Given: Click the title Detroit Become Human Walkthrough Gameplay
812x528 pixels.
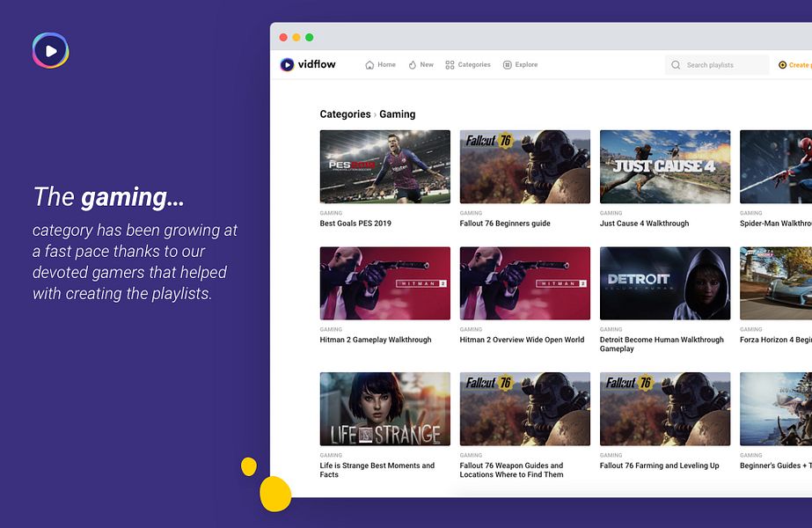Looking at the screenshot, I should coord(662,344).
